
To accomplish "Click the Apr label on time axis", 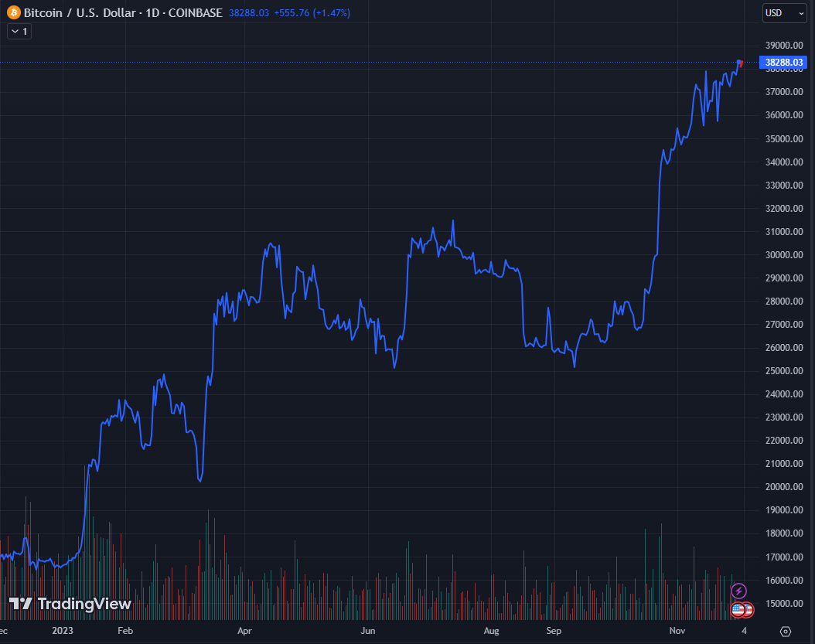I will (x=245, y=631).
